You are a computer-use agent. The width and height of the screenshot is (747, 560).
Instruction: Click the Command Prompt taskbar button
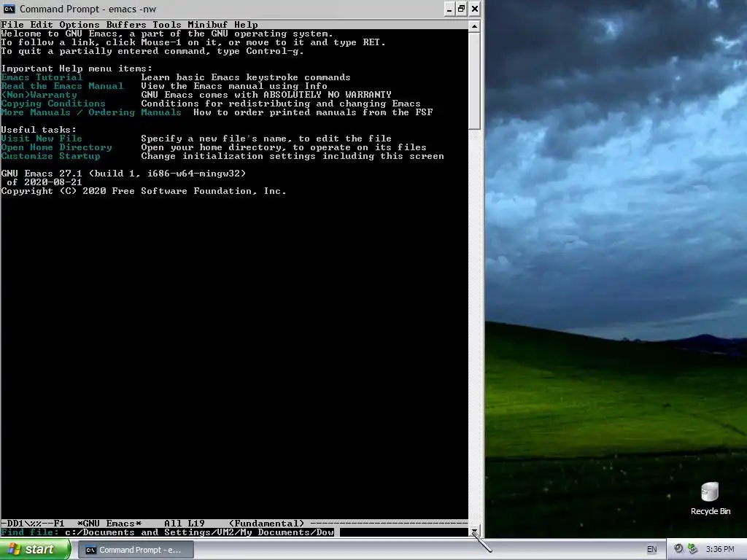coord(136,550)
